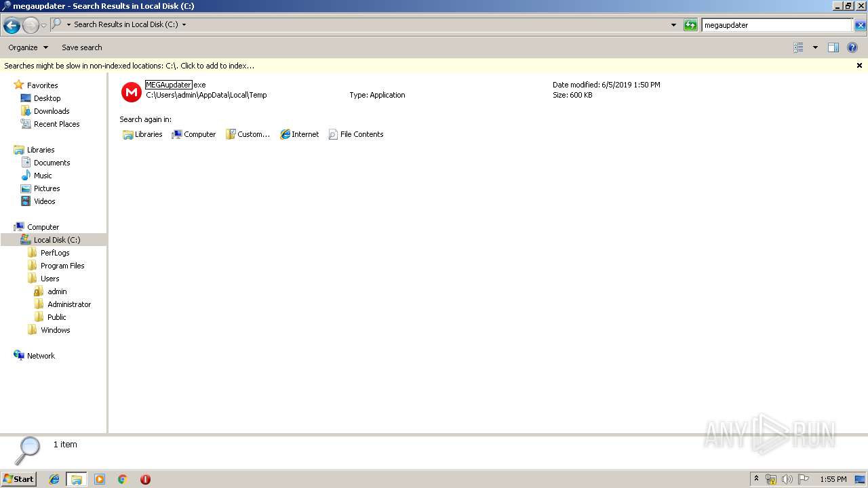Search again in File Contents
The height and width of the screenshot is (488, 868).
[x=356, y=134]
